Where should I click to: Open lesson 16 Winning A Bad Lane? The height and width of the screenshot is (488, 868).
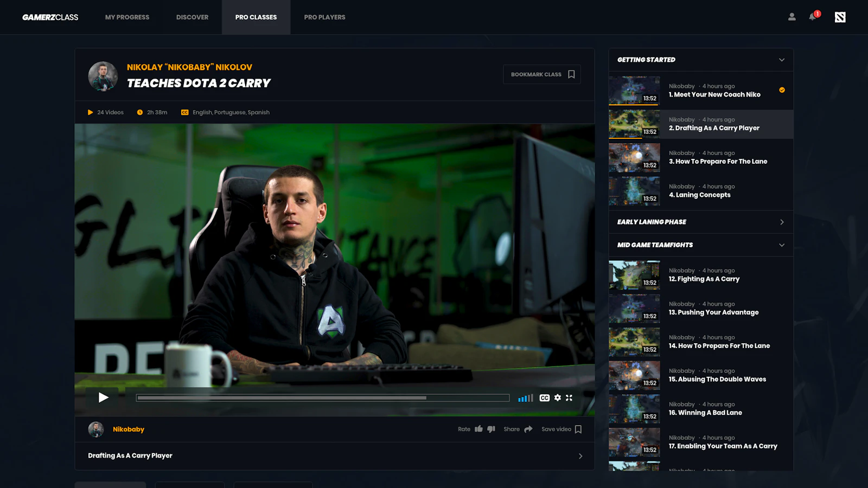pos(701,409)
